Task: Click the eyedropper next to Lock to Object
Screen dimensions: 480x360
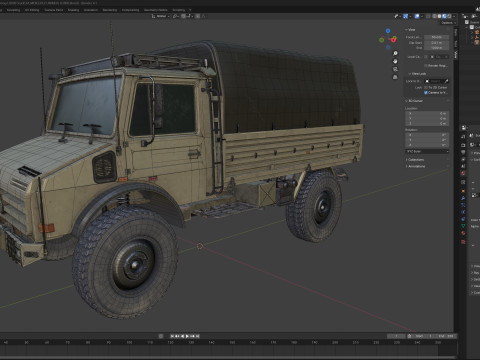Action: (446, 81)
